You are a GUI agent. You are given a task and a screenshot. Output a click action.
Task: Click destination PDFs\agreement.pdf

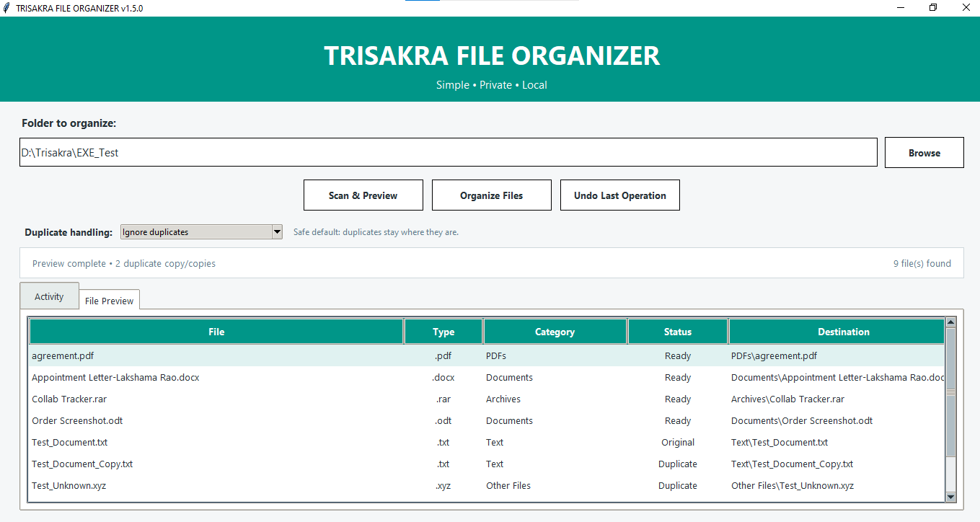[x=774, y=355]
